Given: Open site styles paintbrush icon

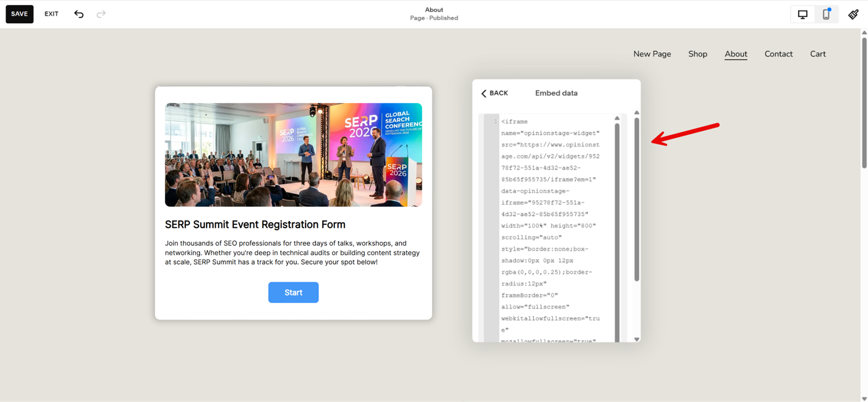Looking at the screenshot, I should click(x=854, y=14).
